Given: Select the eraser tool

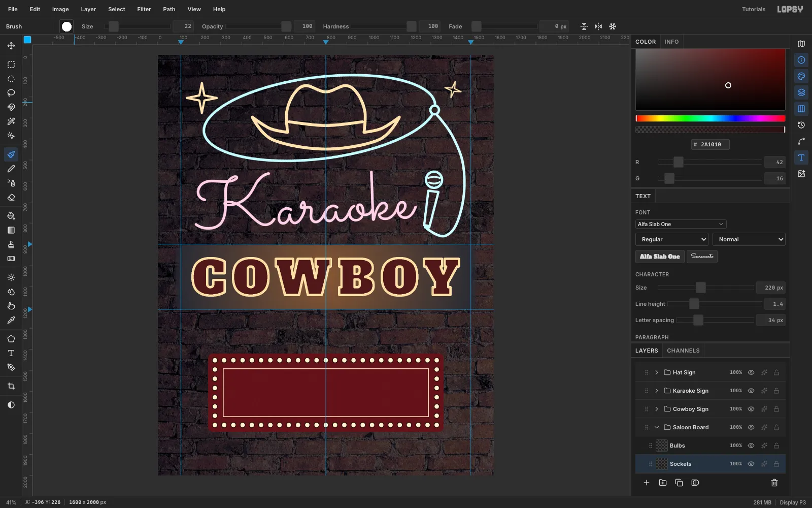Looking at the screenshot, I should click(x=11, y=197).
